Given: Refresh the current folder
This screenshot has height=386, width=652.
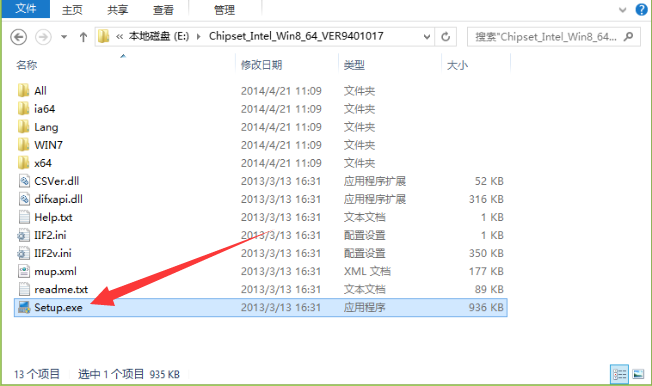Looking at the screenshot, I should pos(445,37).
